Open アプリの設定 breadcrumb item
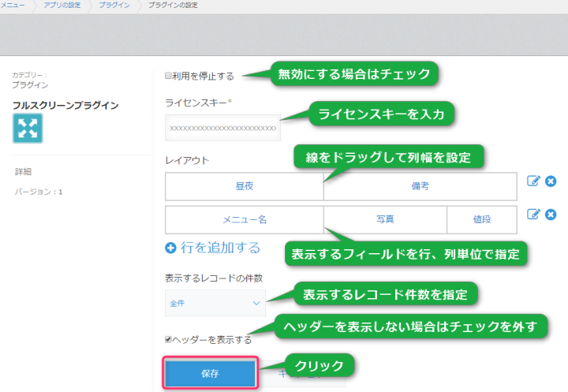568x392 pixels. (64, 6)
